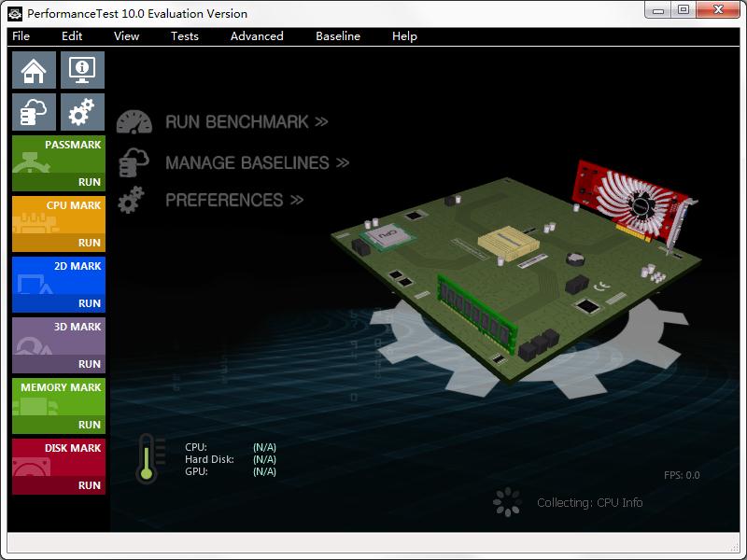Screen dimensions: 747x560
Task: Open the Advanced menu
Action: (257, 36)
